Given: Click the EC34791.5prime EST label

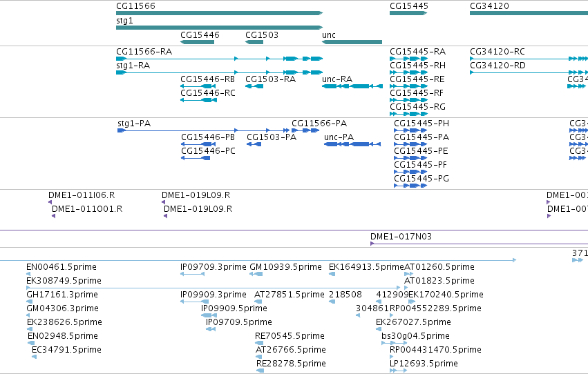Looking at the screenshot, I should pyautogui.click(x=66, y=351).
